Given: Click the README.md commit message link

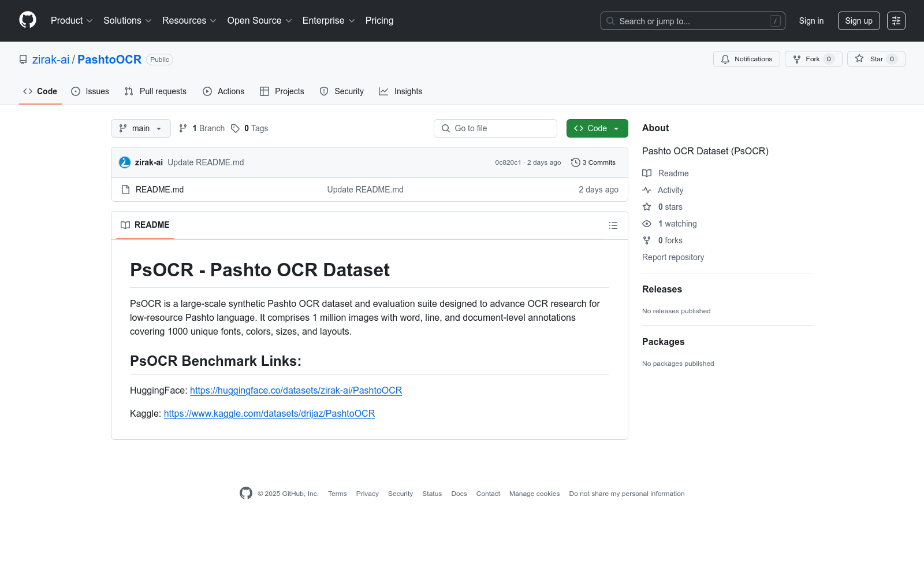Looking at the screenshot, I should (365, 190).
